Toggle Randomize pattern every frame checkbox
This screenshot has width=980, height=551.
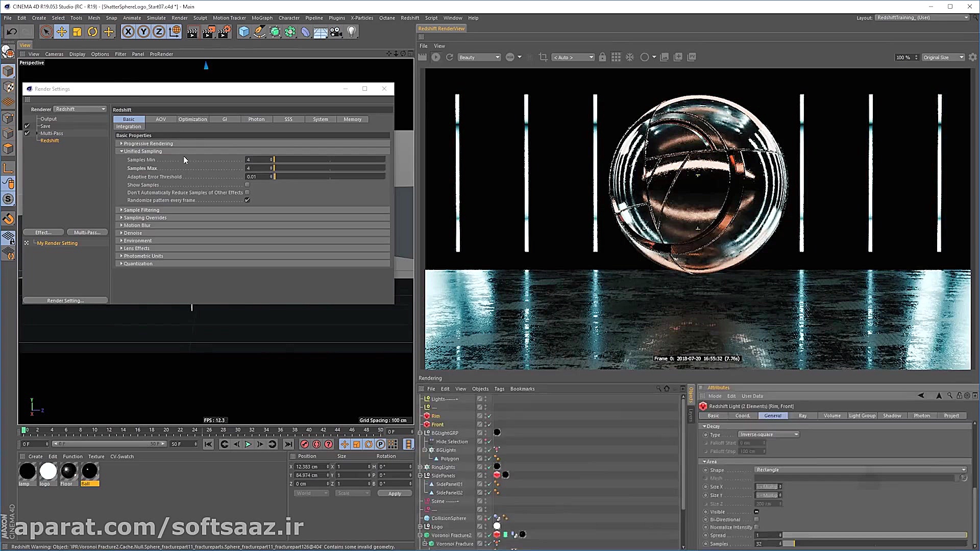(x=248, y=200)
